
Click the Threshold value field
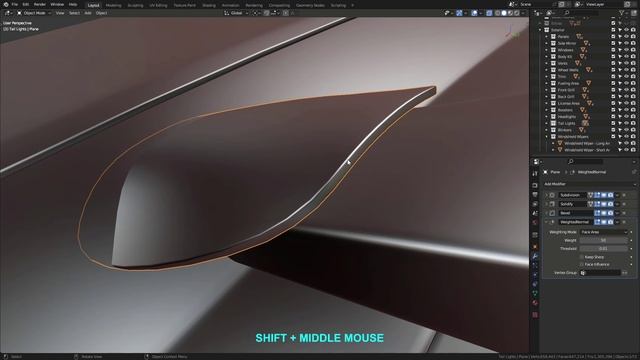point(603,249)
